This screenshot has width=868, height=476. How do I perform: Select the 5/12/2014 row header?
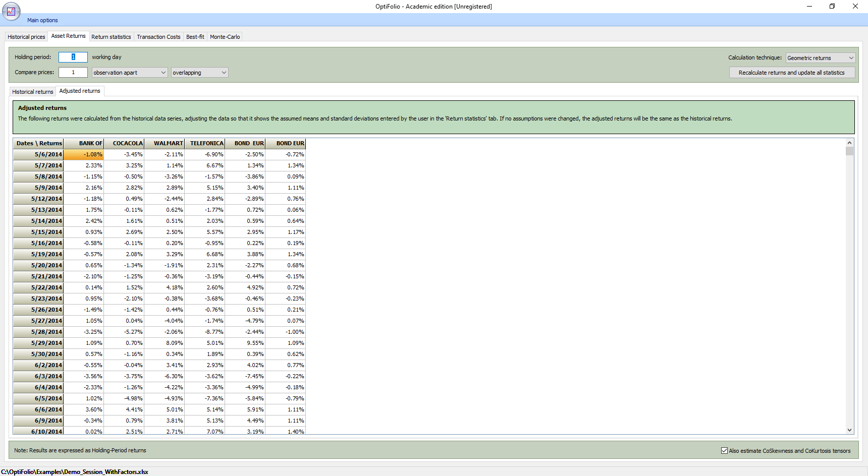pyautogui.click(x=38, y=199)
